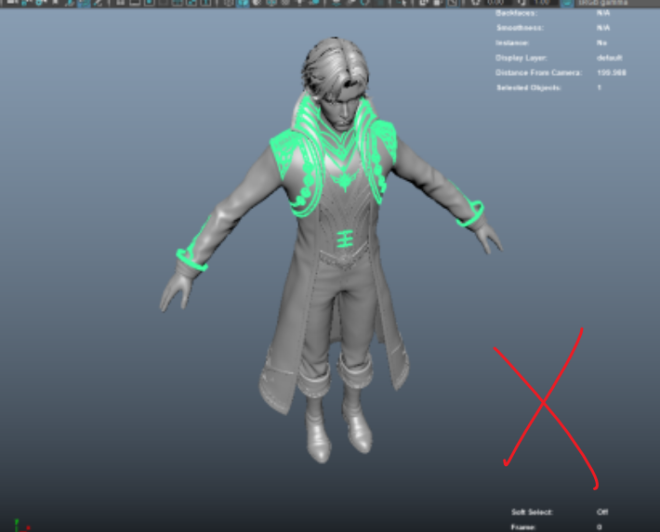Image resolution: width=660 pixels, height=532 pixels.
Task: Click the gamma icon beside the 1.00 field
Action: click(524, 4)
